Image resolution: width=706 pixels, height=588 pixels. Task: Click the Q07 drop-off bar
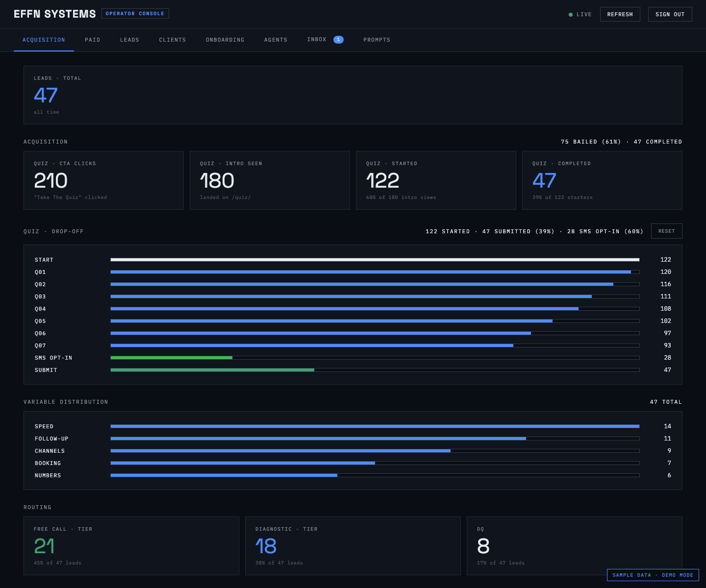[x=375, y=345]
